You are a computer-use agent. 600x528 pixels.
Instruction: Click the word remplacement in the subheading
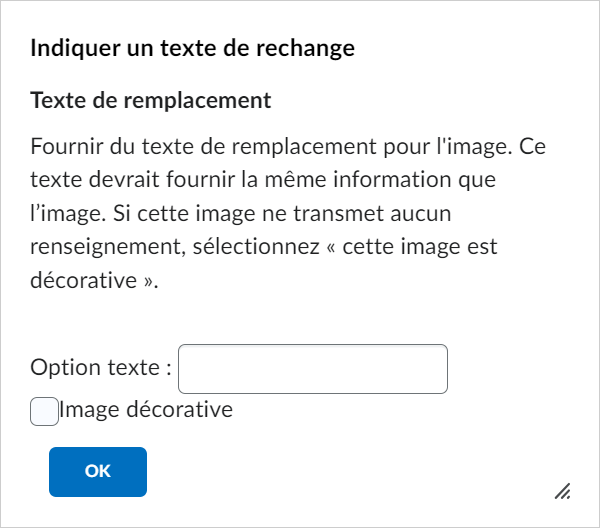click(x=197, y=101)
